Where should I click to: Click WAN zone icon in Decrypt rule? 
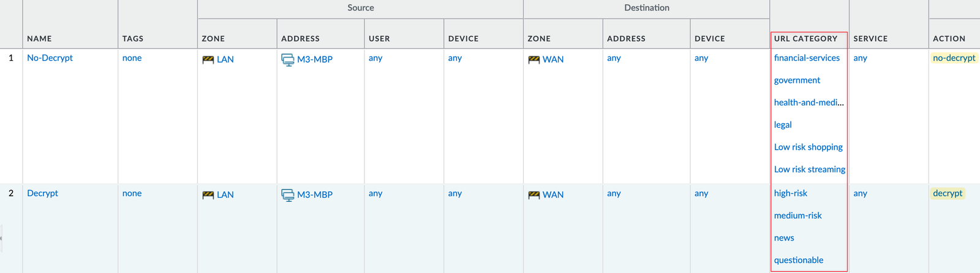pos(534,195)
